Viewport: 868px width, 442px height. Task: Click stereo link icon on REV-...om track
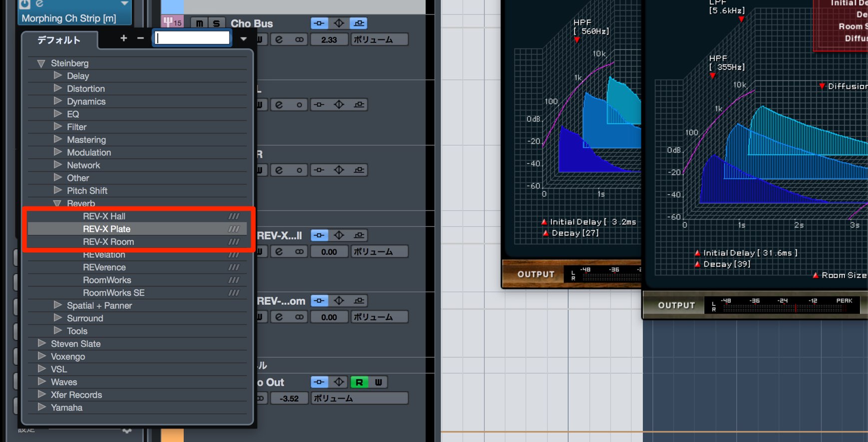(299, 317)
